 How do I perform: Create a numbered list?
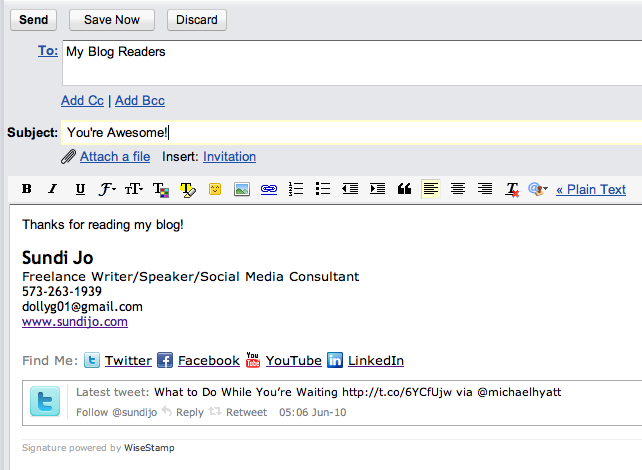click(296, 189)
